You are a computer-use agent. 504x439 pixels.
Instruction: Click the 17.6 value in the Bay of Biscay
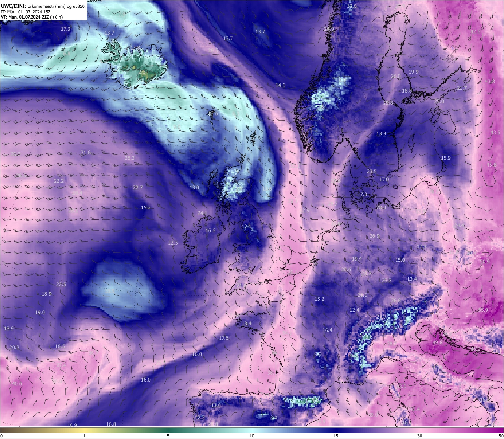(x=224, y=338)
